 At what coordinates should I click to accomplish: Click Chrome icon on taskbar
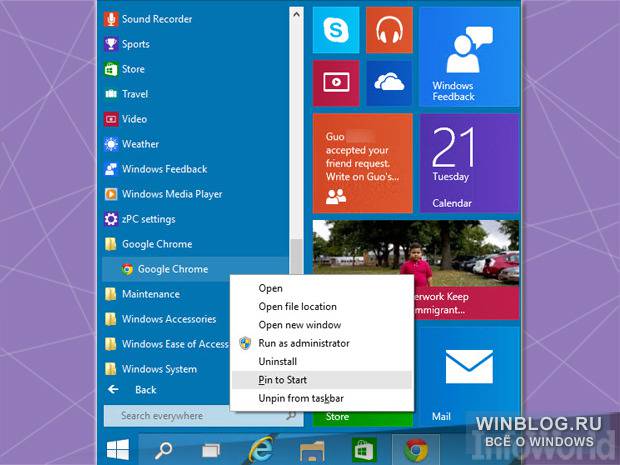click(x=416, y=450)
